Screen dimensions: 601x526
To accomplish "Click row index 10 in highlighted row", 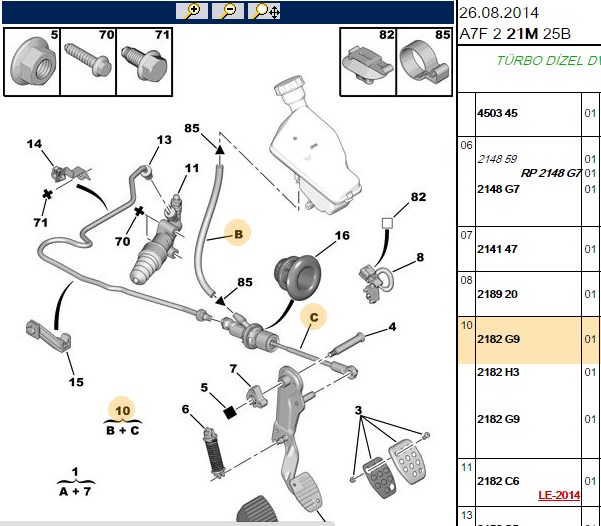I will pos(466,325).
